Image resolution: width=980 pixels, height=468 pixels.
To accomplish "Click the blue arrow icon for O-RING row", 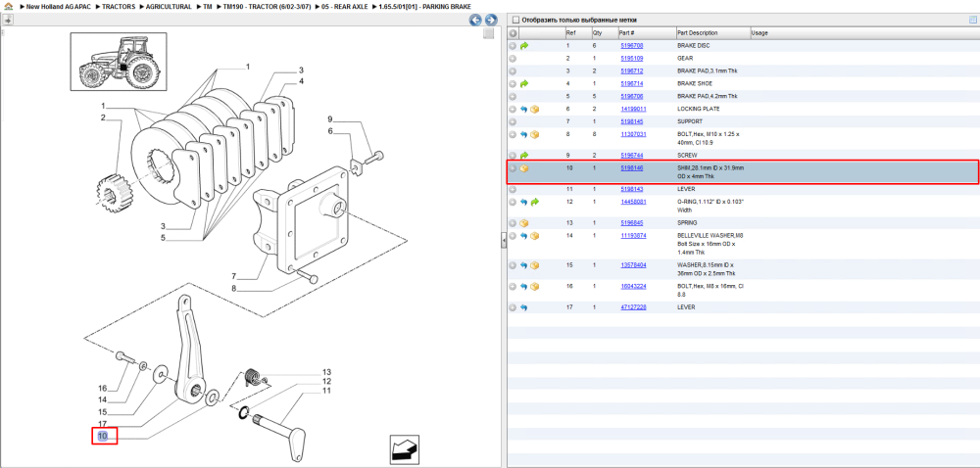I will [x=523, y=202].
